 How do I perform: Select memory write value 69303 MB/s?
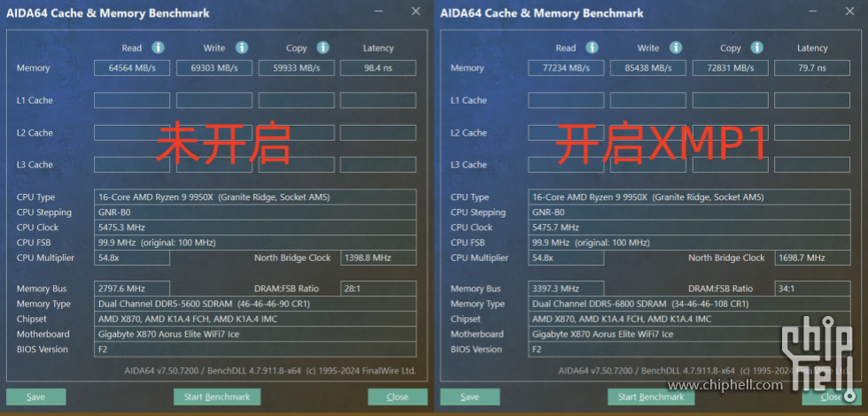point(214,68)
